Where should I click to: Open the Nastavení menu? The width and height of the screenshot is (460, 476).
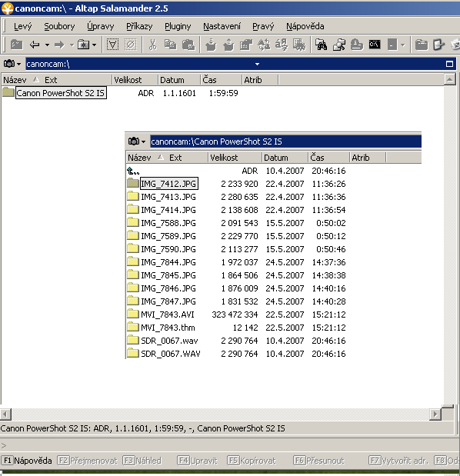pos(222,26)
